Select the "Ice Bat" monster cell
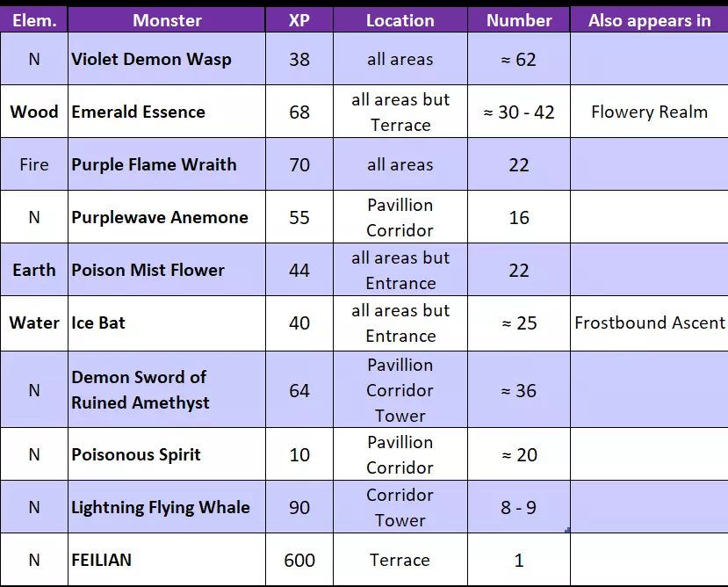Screen dimensions: 728x587 coord(98,322)
